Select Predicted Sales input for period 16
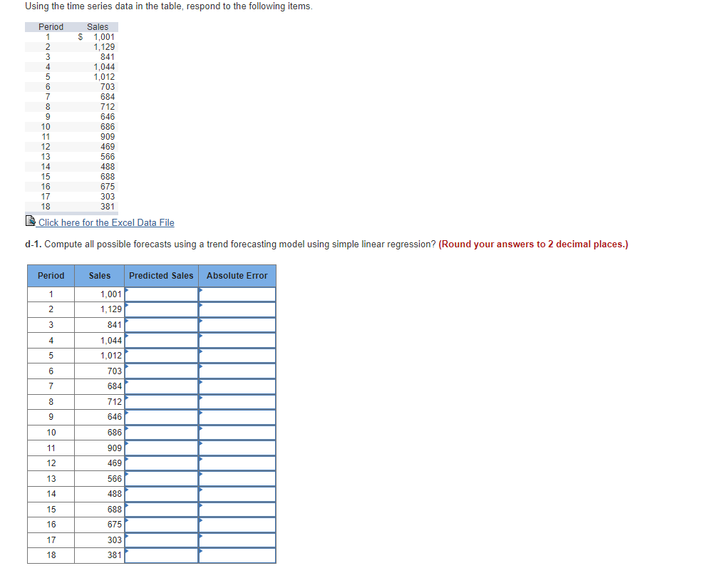724x588 pixels. [162, 525]
